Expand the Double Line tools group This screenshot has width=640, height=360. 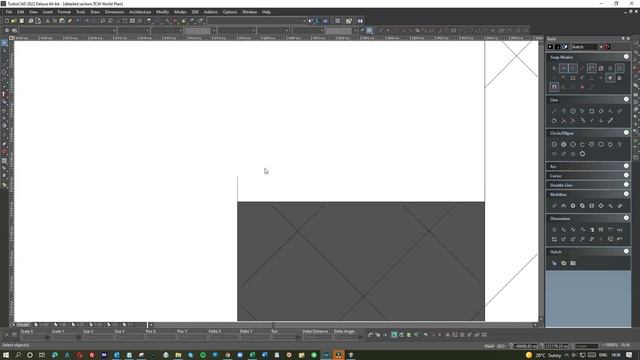click(626, 184)
